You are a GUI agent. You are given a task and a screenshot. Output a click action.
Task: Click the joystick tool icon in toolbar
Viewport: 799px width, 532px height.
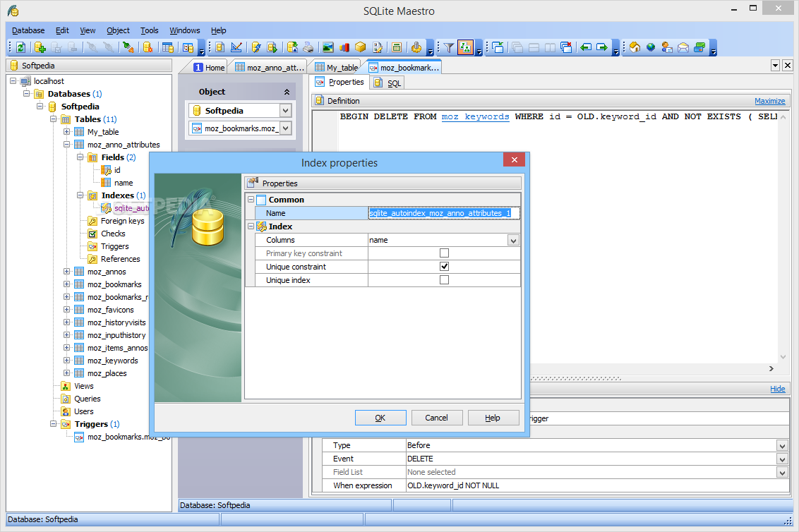[x=416, y=47]
